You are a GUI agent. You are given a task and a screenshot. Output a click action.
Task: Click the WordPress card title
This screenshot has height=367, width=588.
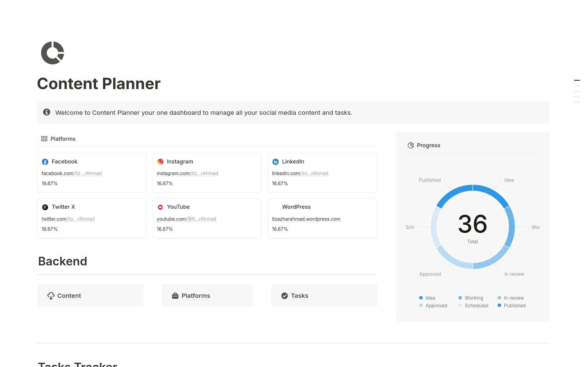pos(296,207)
